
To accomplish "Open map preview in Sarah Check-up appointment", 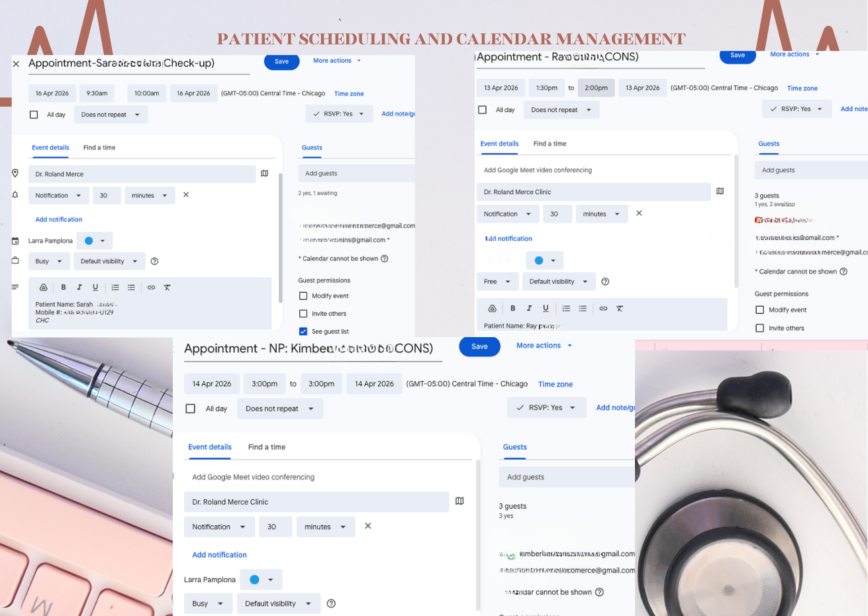I will point(265,174).
